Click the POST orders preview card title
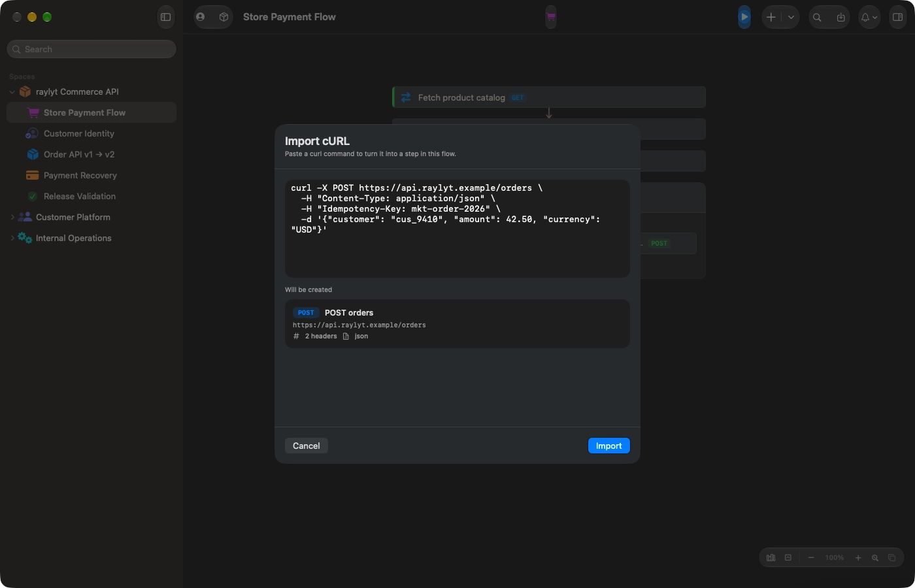This screenshot has height=588, width=915. click(349, 313)
